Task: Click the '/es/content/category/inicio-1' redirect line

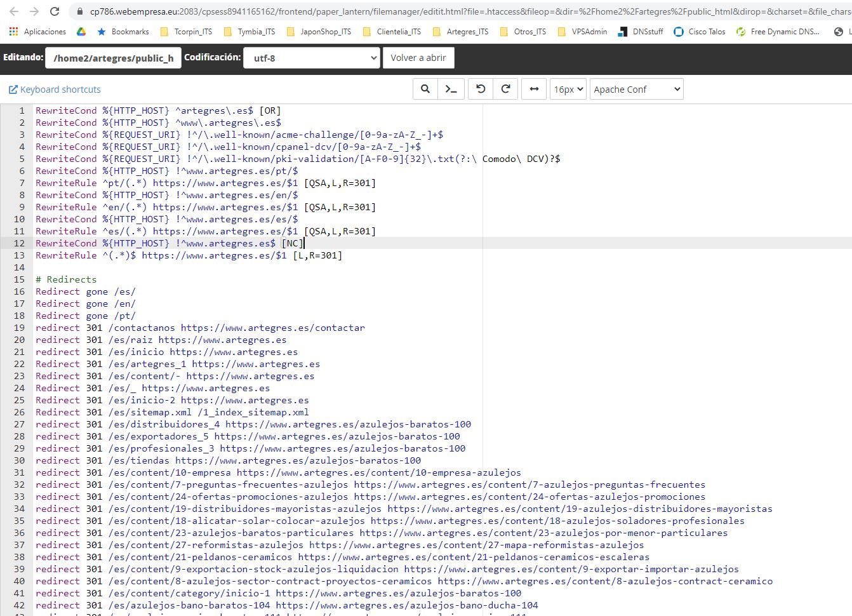Action: coord(278,593)
